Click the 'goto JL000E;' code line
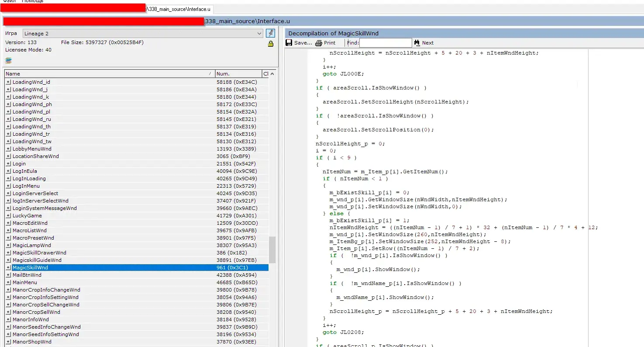The height and width of the screenshot is (347, 644). click(x=343, y=74)
